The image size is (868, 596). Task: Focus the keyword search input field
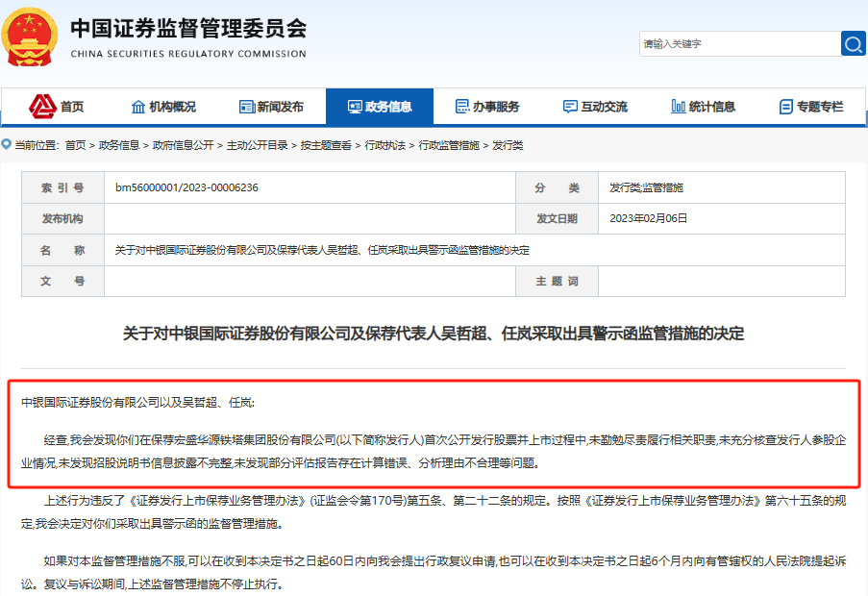point(738,43)
